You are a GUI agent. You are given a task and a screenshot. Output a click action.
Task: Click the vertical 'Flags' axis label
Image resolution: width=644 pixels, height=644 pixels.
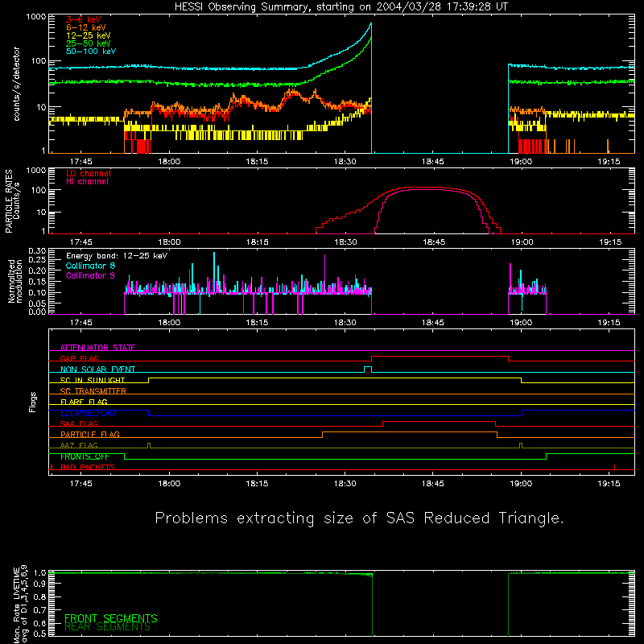(32, 402)
